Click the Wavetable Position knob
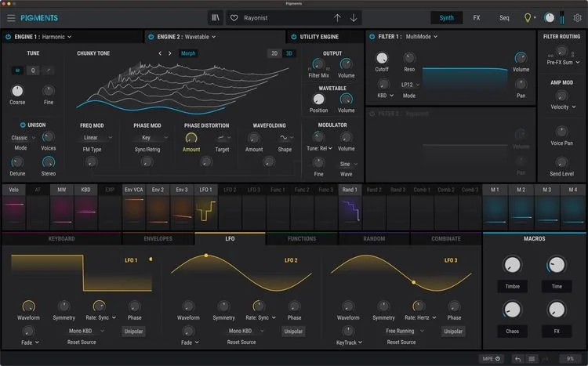This screenshot has height=366, width=588. pyautogui.click(x=318, y=99)
